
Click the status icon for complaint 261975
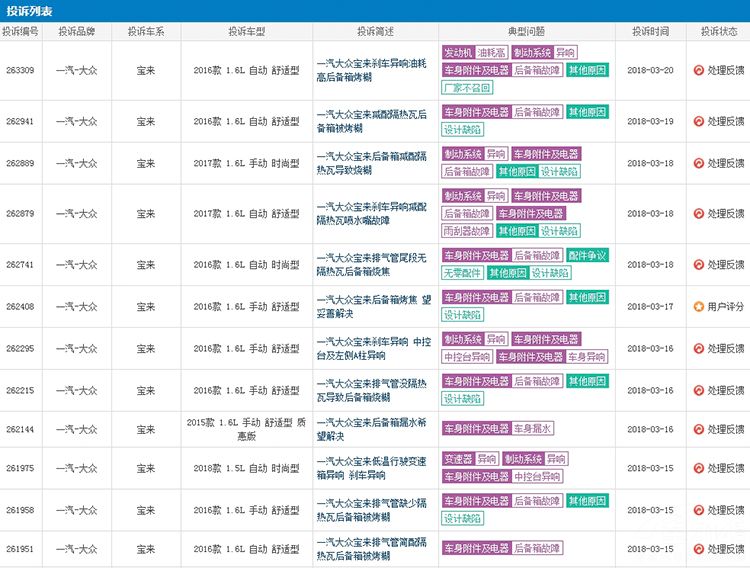click(x=698, y=467)
